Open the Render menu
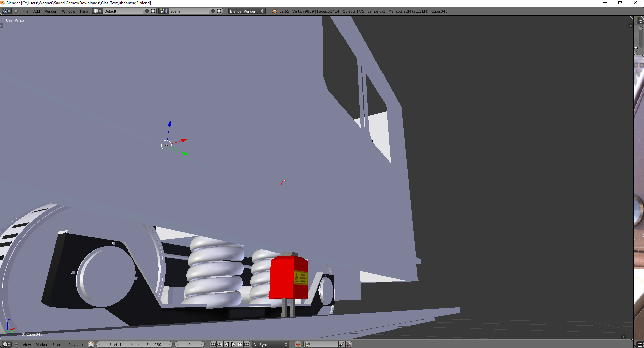Viewport: 644px width, 348px height. (x=51, y=11)
